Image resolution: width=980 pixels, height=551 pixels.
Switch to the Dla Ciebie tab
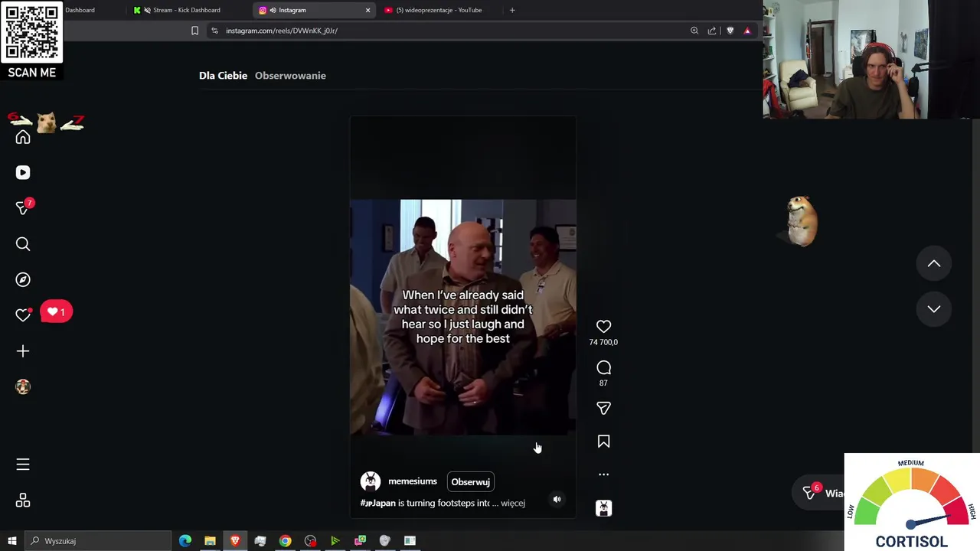223,76
